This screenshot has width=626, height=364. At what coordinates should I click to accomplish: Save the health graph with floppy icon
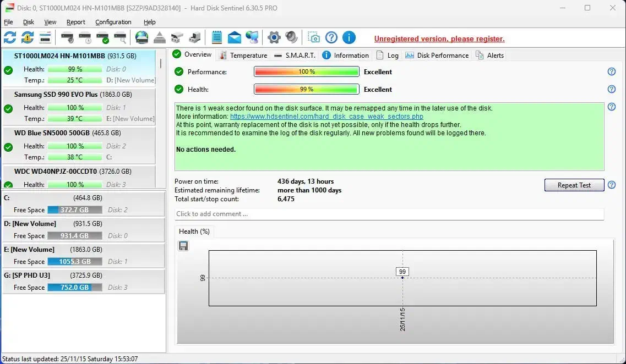click(183, 246)
